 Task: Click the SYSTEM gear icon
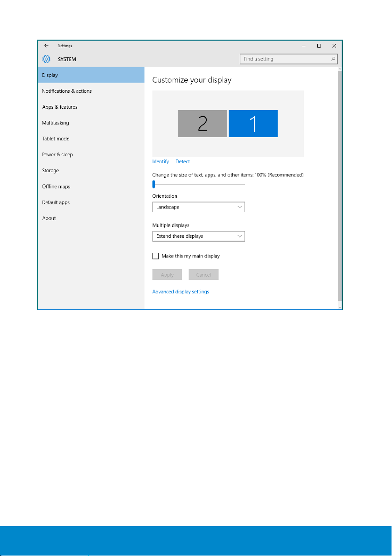[46, 59]
